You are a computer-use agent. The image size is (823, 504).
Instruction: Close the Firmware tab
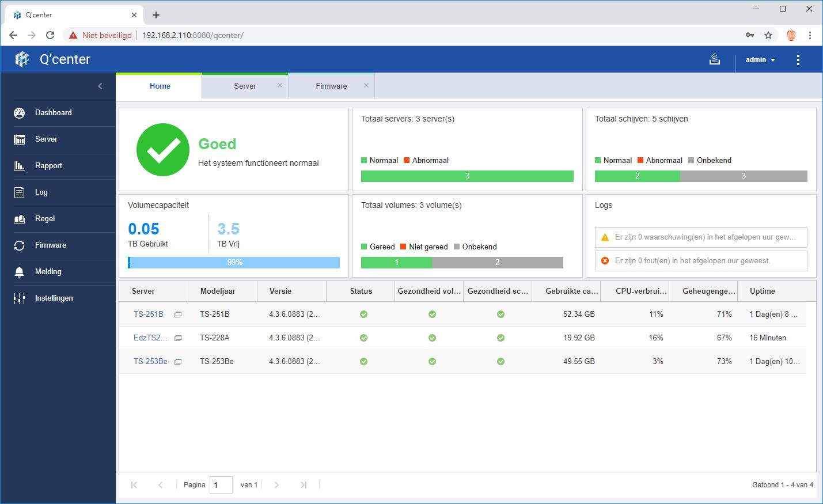(x=366, y=85)
